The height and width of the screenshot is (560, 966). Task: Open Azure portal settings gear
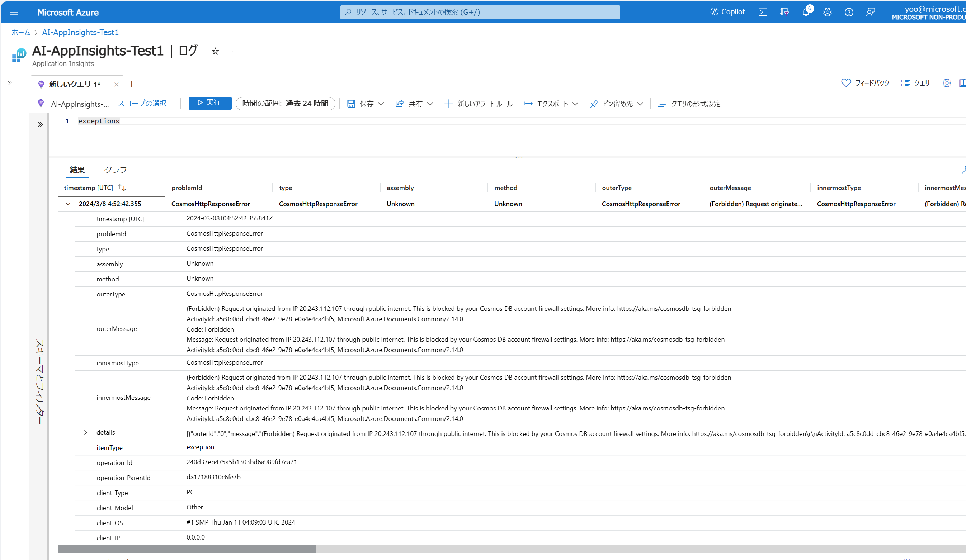click(827, 12)
